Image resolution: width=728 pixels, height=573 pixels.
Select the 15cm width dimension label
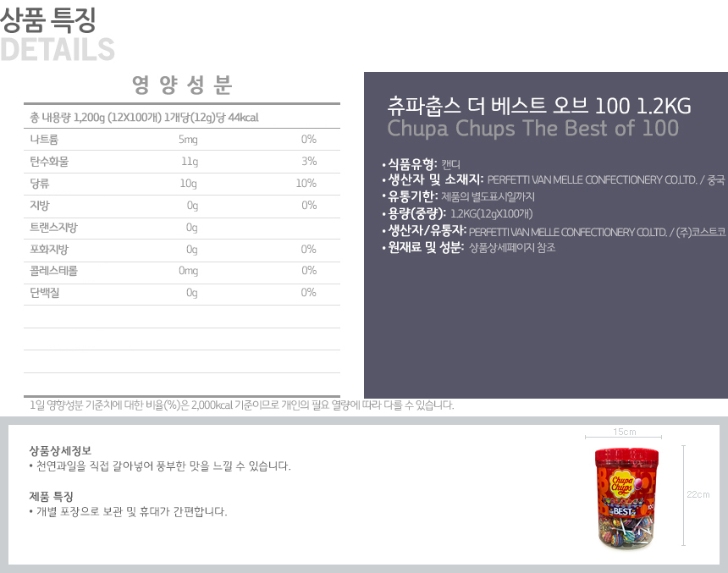tap(624, 432)
